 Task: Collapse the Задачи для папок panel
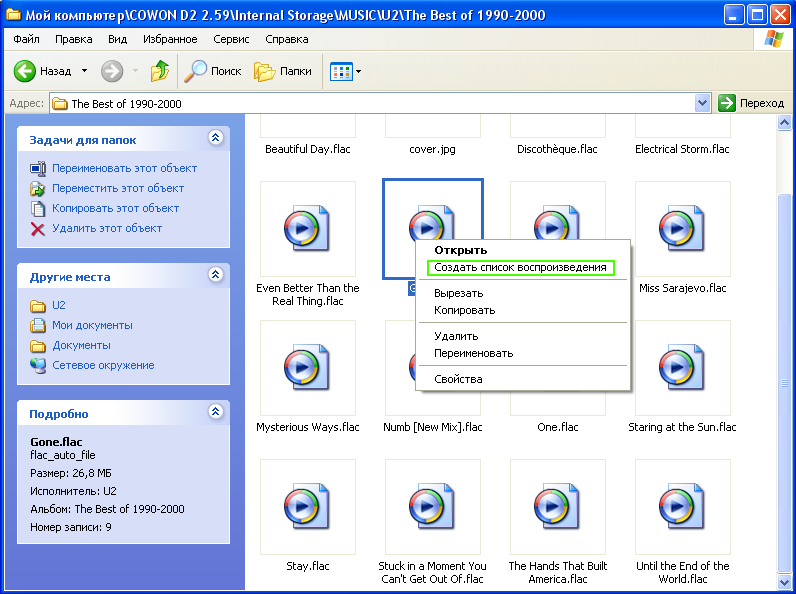click(x=216, y=138)
